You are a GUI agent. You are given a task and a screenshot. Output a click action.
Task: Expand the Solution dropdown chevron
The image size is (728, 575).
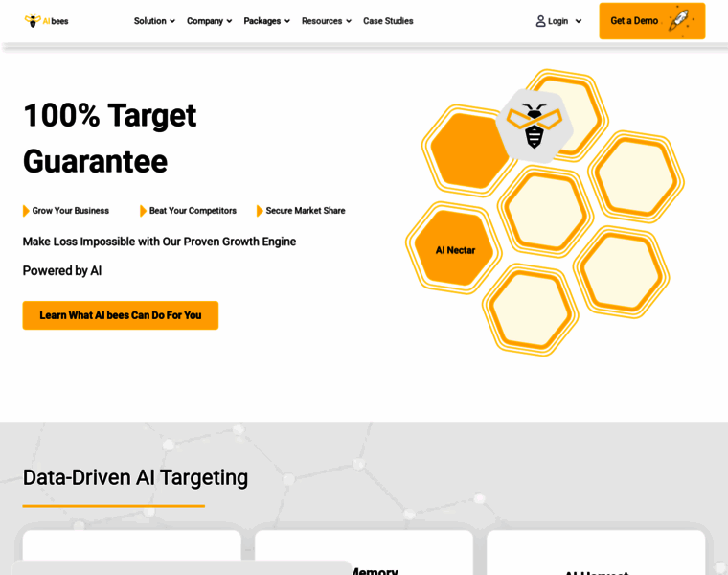tap(172, 21)
